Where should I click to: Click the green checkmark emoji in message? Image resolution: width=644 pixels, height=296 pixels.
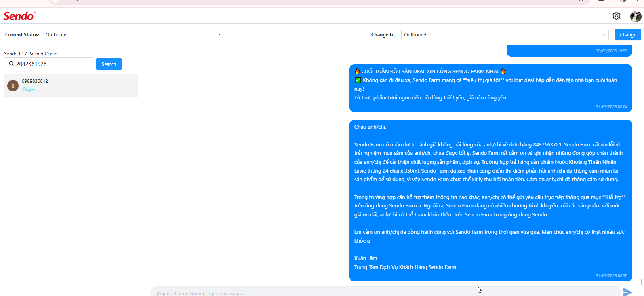click(358, 80)
